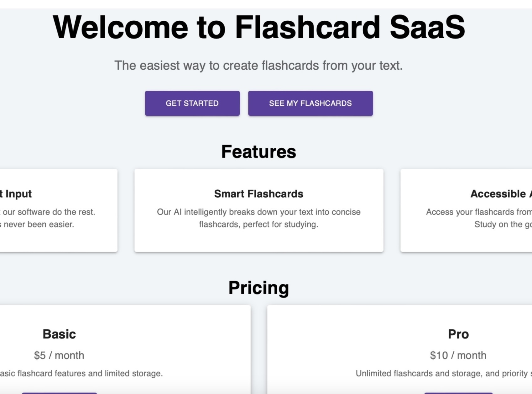Click the Pro plan unlimited flashcards description
The height and width of the screenshot is (394, 532).
444,373
